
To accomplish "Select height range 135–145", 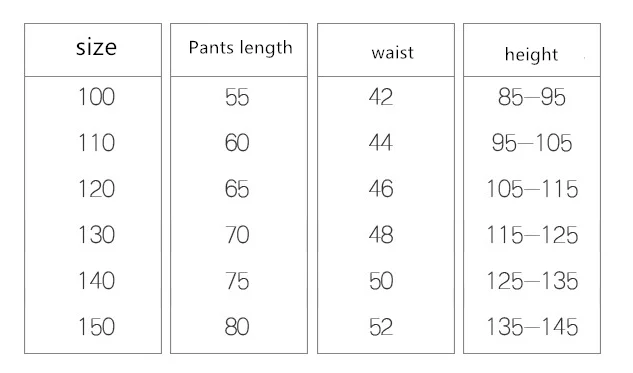I will click(532, 327).
